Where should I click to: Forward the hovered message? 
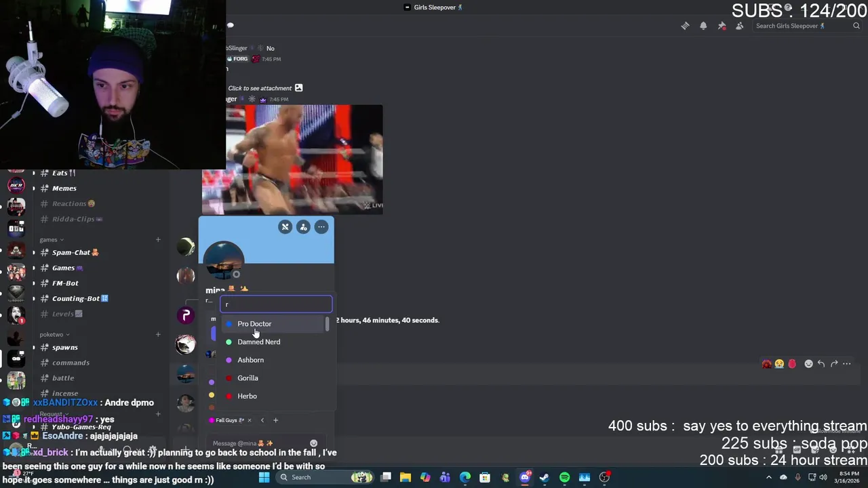(x=834, y=364)
